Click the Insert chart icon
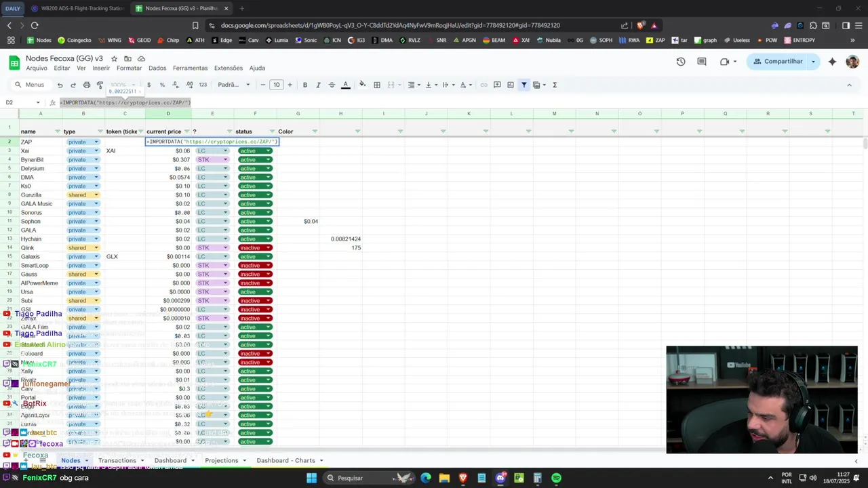Screen dimensions: 868x488 pos(511,85)
